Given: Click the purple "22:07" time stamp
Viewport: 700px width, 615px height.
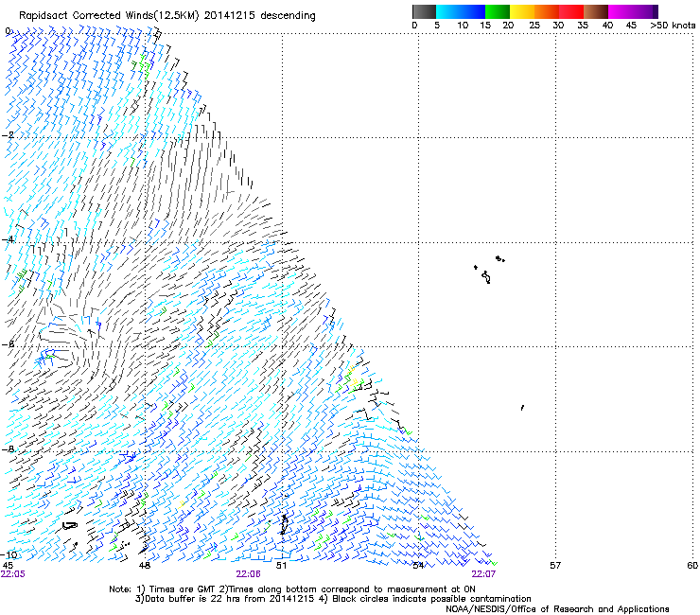Looking at the screenshot, I should (x=483, y=574).
